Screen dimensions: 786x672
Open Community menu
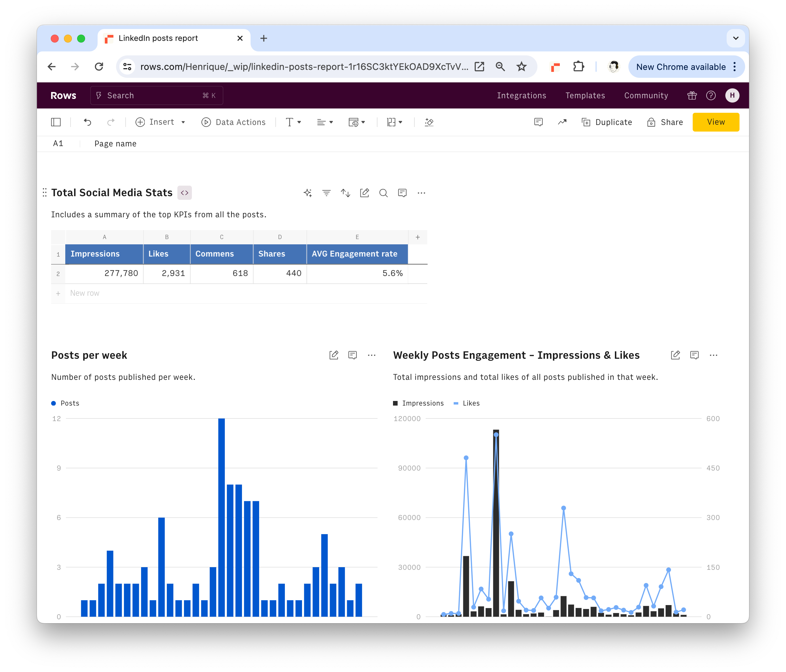tap(646, 96)
